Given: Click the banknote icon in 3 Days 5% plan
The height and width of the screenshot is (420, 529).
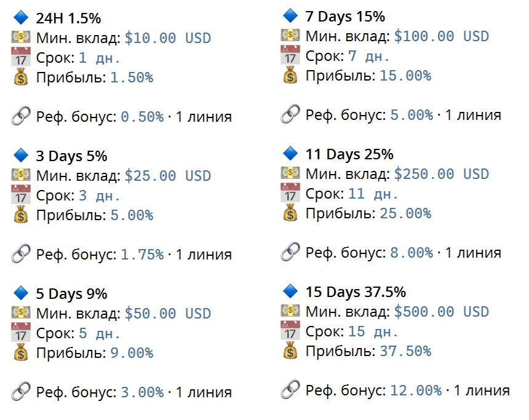Looking at the screenshot, I should pos(21,175).
